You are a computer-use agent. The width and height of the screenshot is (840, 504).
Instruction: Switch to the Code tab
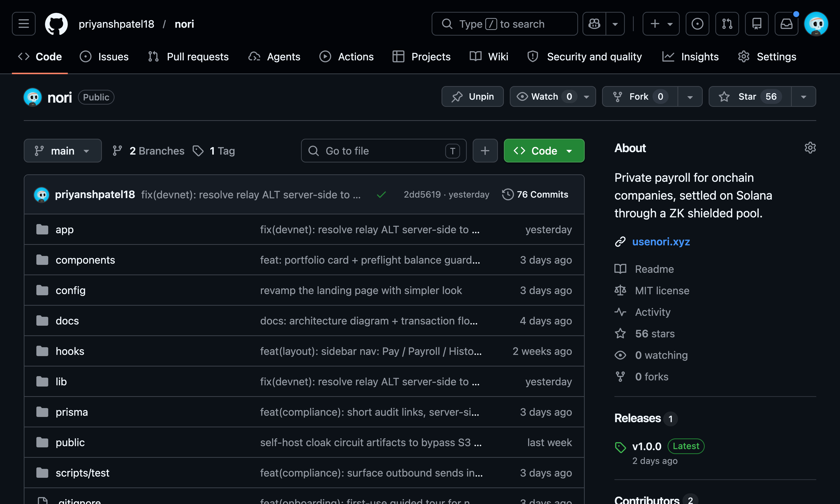click(x=40, y=57)
